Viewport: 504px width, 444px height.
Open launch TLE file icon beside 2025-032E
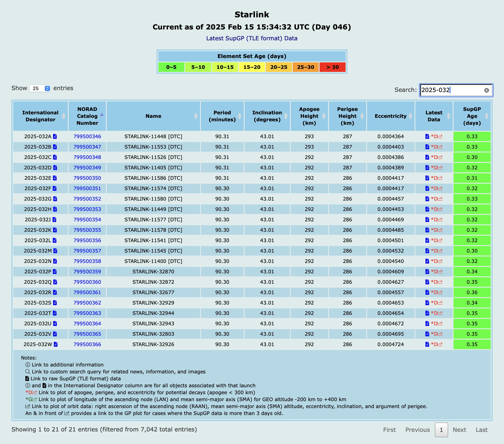pos(55,178)
